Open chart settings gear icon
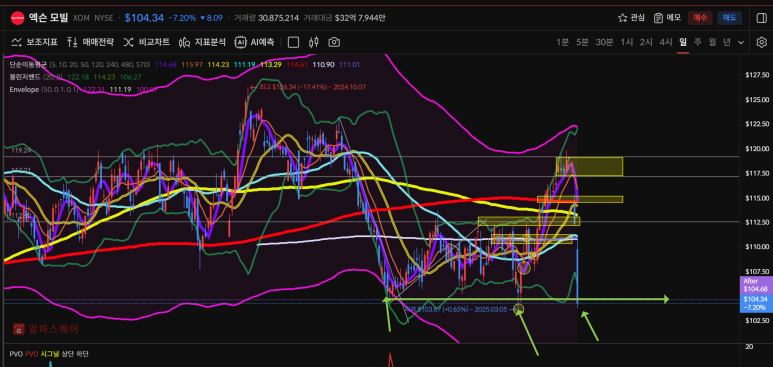This screenshot has height=367, width=773. click(x=761, y=42)
